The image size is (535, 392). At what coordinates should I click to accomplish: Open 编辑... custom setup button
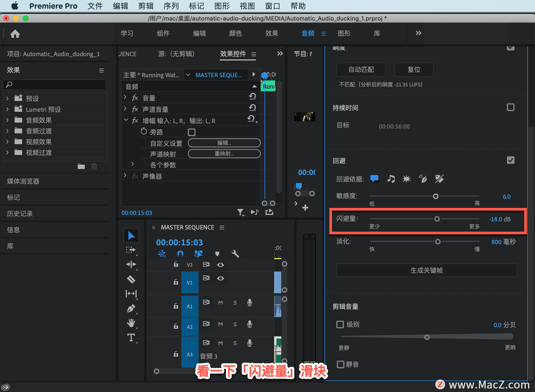click(x=224, y=143)
